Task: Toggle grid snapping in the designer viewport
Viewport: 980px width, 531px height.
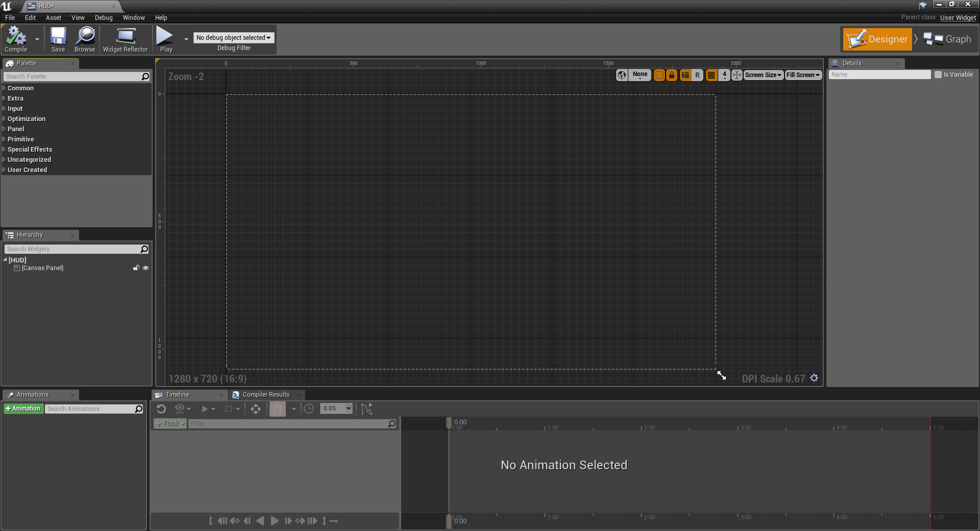Action: click(712, 75)
